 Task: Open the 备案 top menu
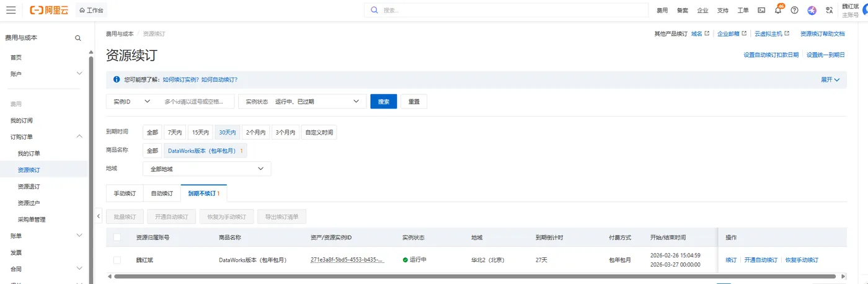pos(682,11)
